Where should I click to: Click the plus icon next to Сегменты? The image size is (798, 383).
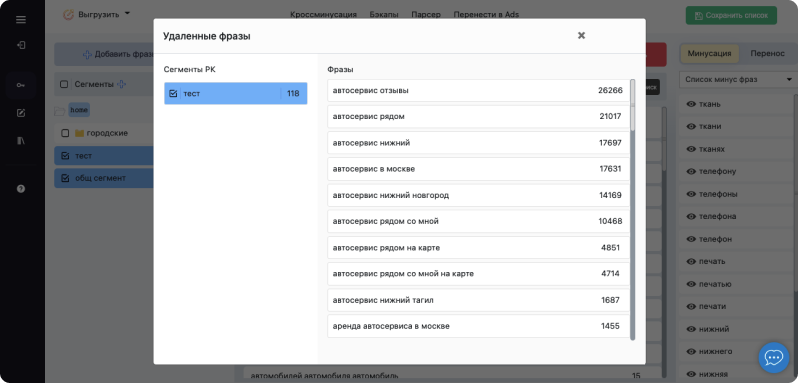click(x=122, y=84)
